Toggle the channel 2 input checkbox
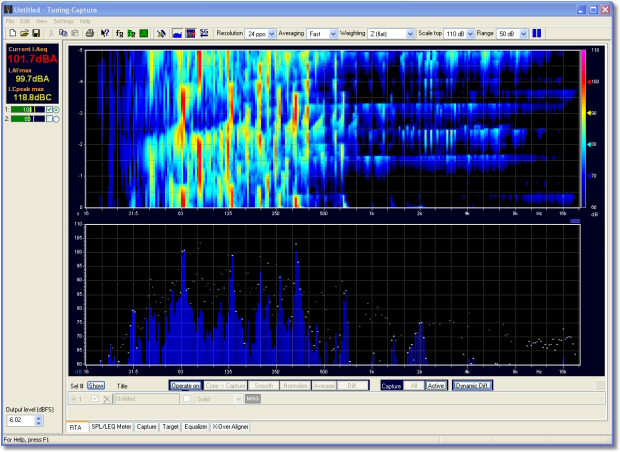The image size is (620, 452). [x=49, y=119]
